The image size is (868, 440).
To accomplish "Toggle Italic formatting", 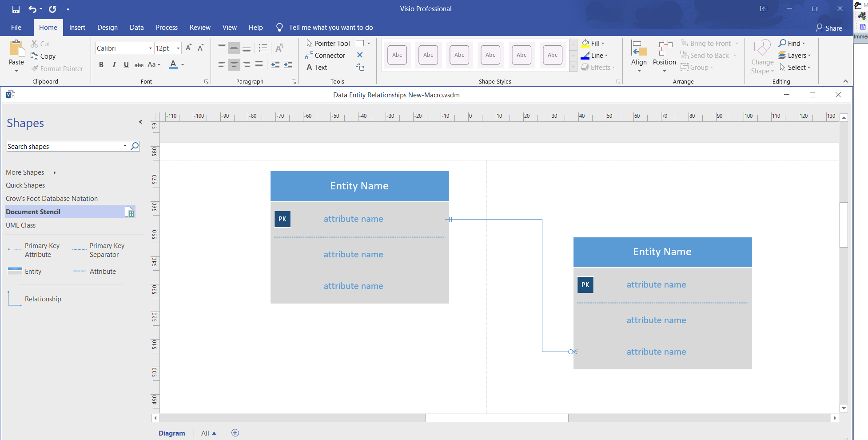I will 114,65.
